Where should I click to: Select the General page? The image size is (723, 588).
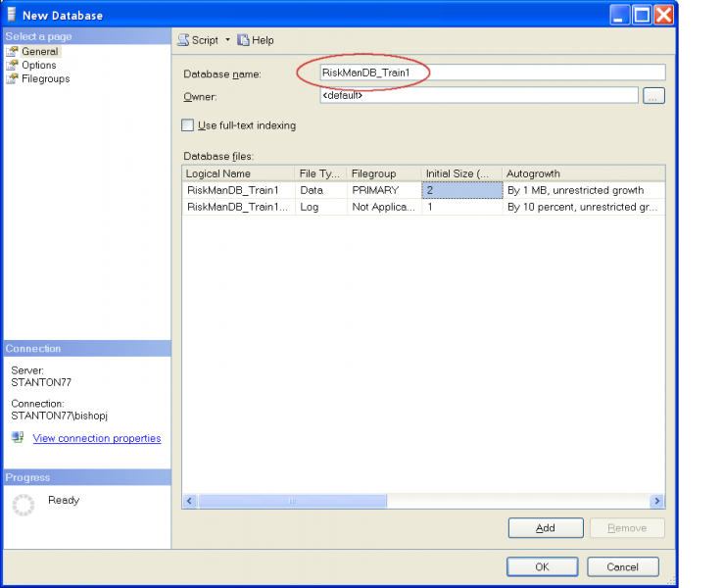click(x=39, y=51)
